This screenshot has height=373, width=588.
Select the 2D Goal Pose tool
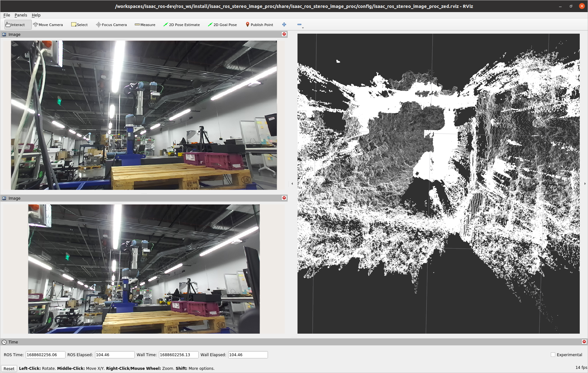click(222, 25)
